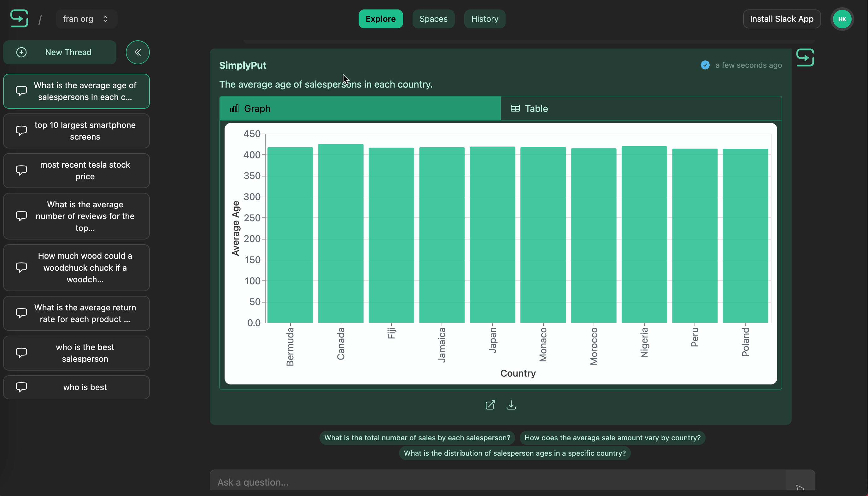
Task: Click the SimplyPut logo icon
Action: pos(19,19)
